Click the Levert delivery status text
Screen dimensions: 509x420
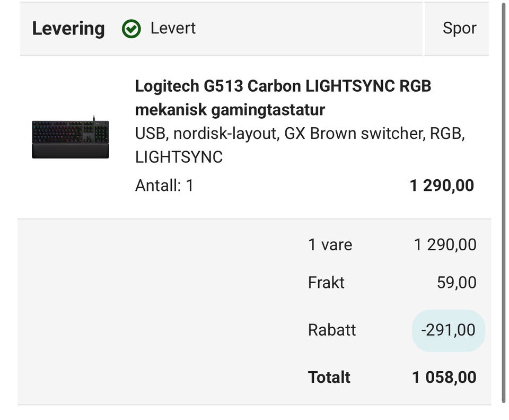click(173, 28)
